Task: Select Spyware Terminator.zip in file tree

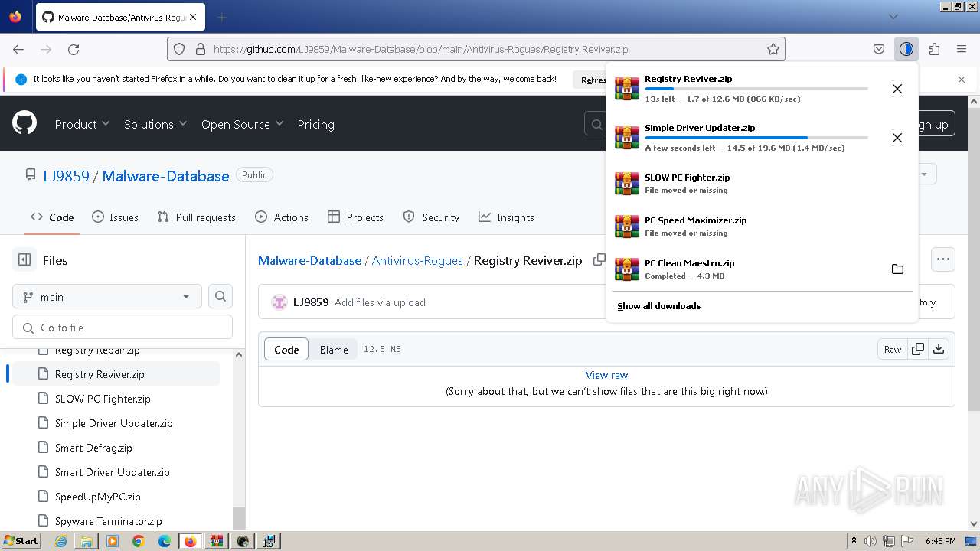Action: [108, 521]
